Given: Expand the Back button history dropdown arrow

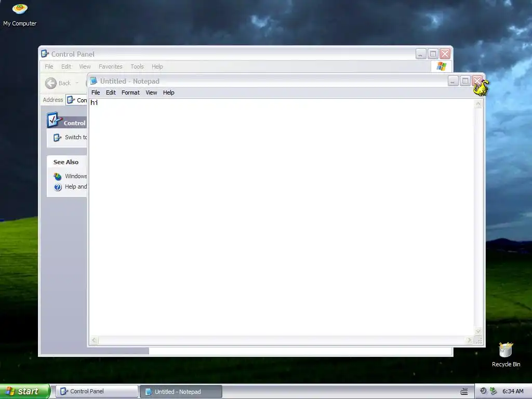Looking at the screenshot, I should coord(77,83).
